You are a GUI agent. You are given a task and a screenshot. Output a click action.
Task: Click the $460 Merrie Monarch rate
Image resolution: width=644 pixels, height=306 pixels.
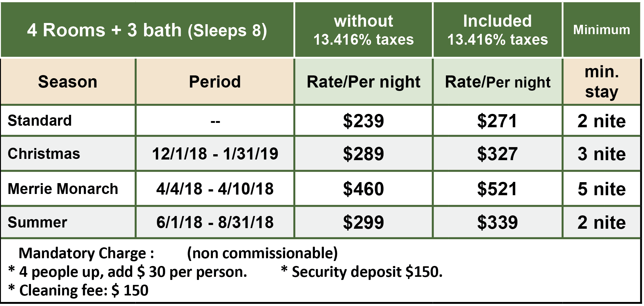coord(363,189)
